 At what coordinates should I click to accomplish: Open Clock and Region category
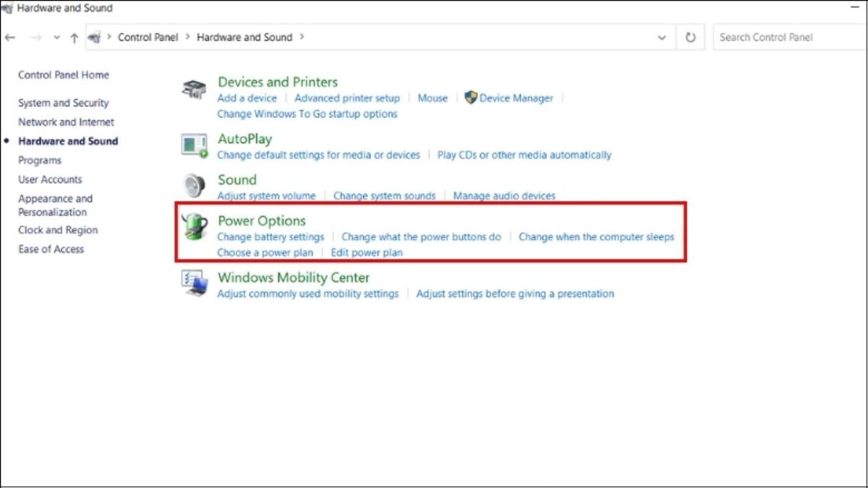click(x=58, y=230)
